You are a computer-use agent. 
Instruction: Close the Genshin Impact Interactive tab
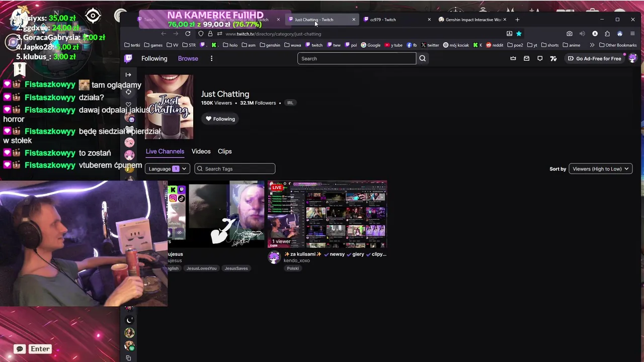click(505, 20)
